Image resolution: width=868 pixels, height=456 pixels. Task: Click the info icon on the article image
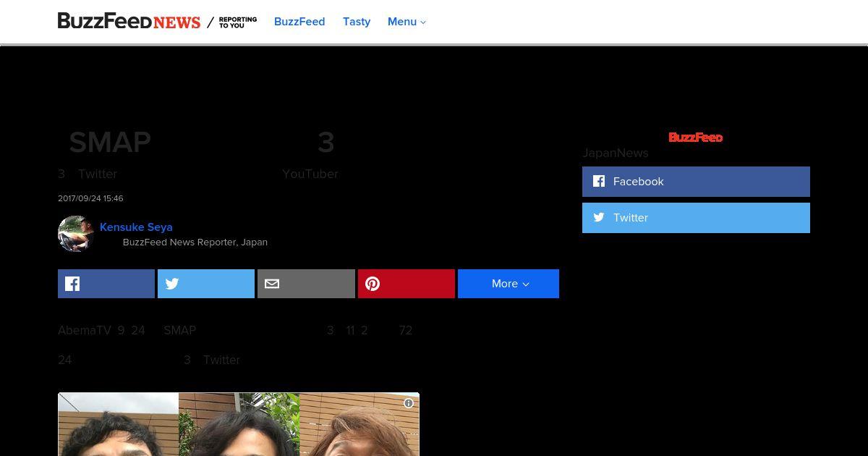click(x=409, y=403)
